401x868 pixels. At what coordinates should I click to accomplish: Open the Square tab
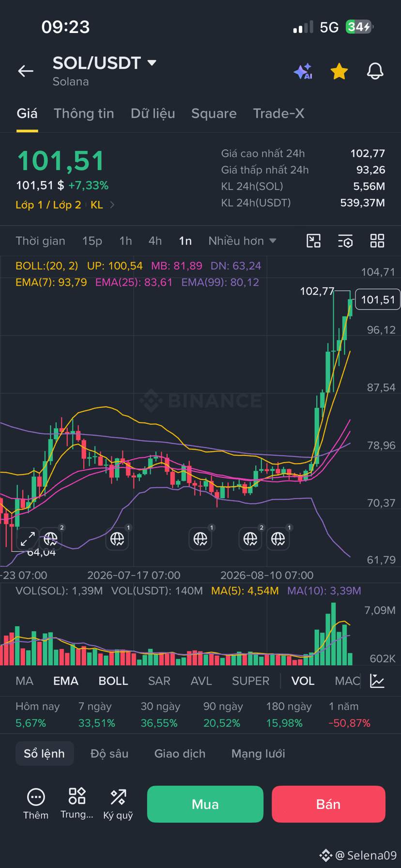(x=214, y=113)
